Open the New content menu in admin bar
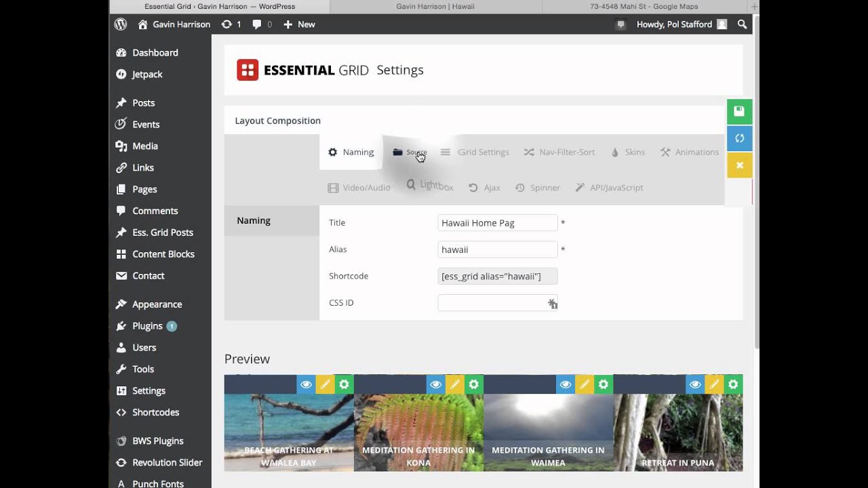The image size is (868, 488). (x=299, y=24)
